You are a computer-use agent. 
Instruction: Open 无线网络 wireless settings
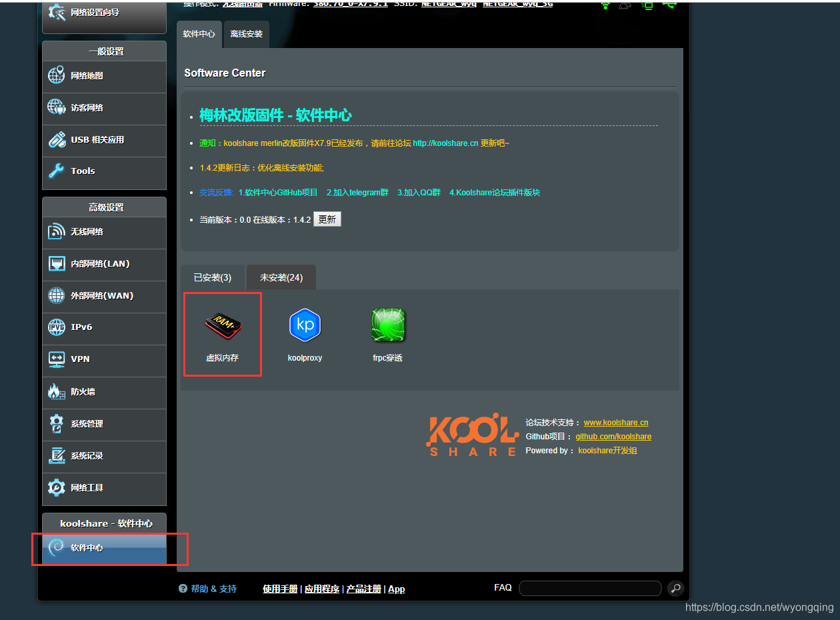pos(104,232)
